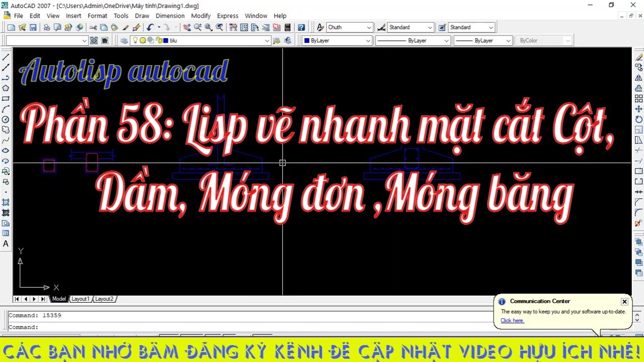
Task: Select the Polygon draw tool
Action: point(6,88)
